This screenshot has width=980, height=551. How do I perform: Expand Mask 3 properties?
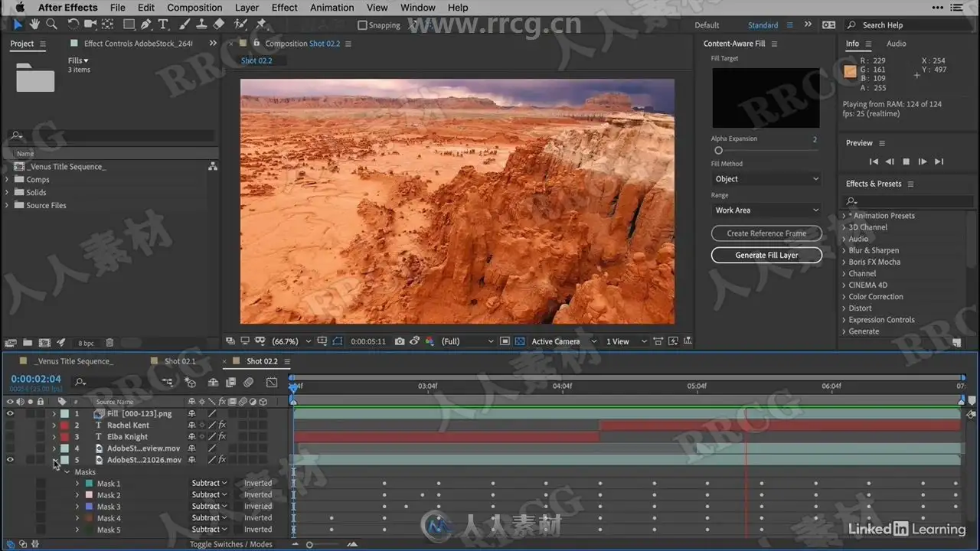coord(77,507)
